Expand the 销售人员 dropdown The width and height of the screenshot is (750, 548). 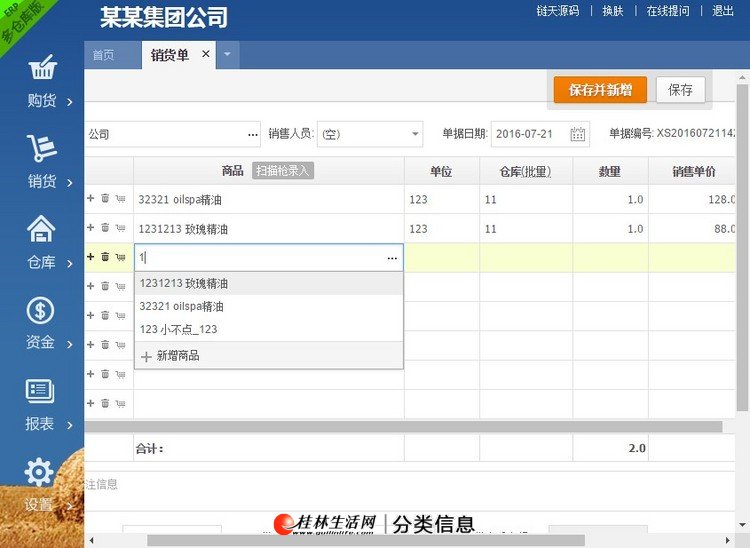tap(415, 134)
